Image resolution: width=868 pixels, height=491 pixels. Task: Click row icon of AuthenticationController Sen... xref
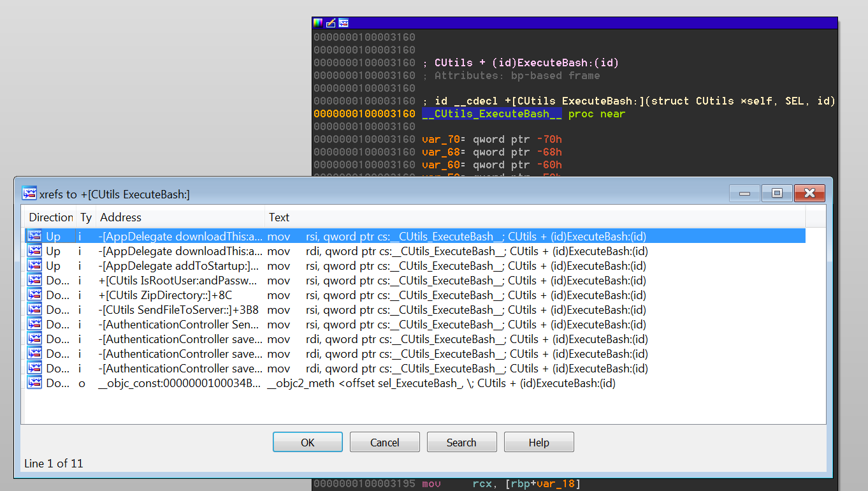click(34, 325)
